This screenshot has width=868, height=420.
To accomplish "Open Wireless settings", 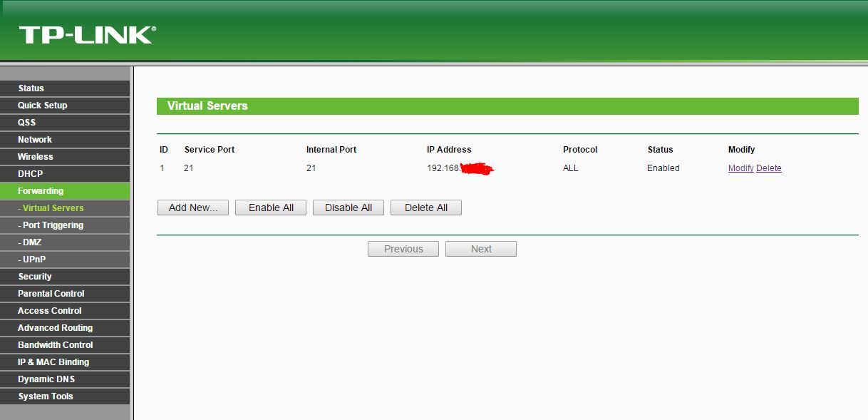I will pos(65,157).
